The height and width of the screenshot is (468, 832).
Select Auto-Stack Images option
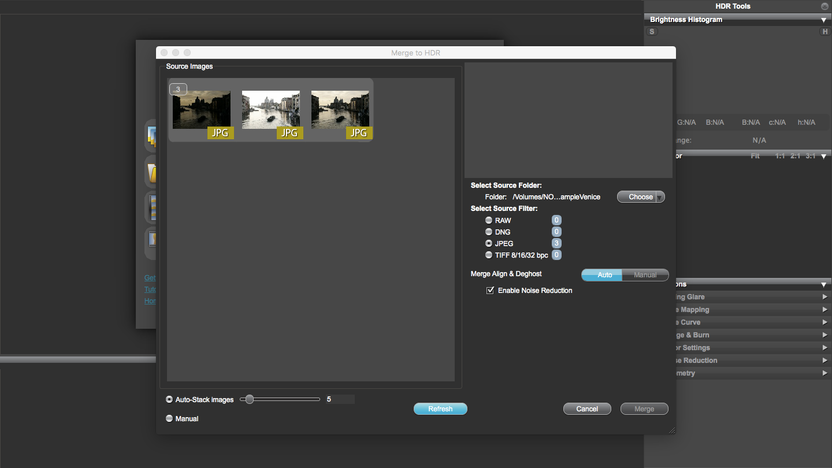coord(169,399)
